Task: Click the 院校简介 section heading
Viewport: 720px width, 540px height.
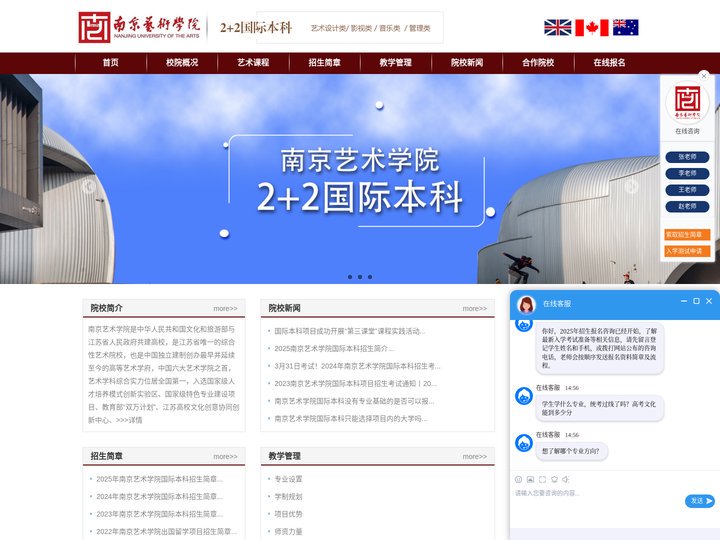Action: click(106, 308)
